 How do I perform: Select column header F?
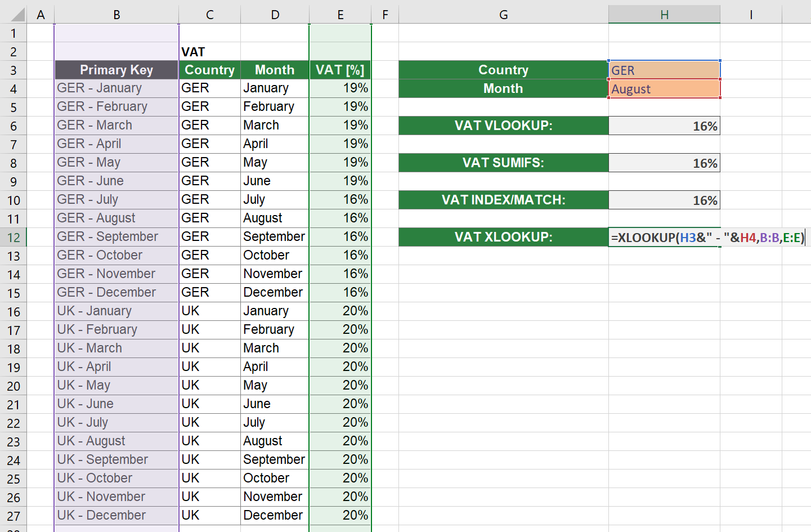coord(385,15)
